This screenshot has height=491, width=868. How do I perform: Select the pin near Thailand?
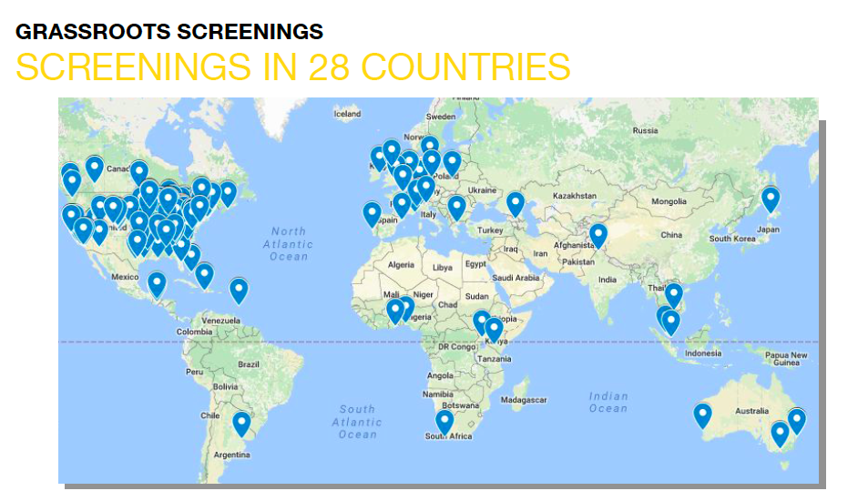[674, 295]
